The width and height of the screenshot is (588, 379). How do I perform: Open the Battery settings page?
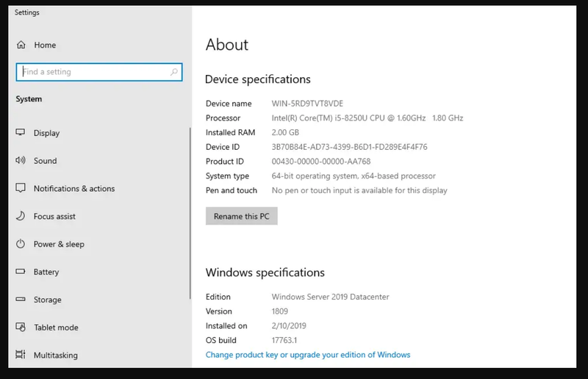pos(46,272)
